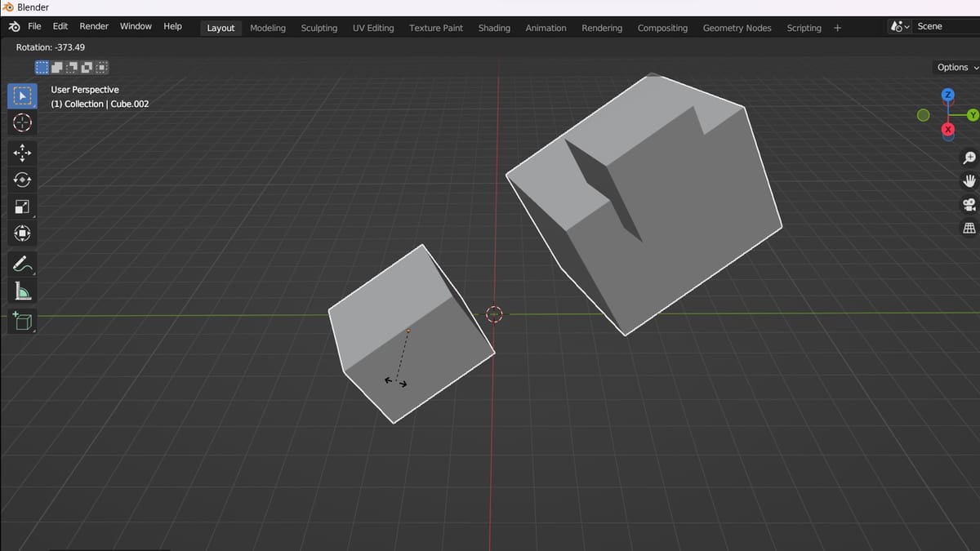Click the red X axis gizmo ball
The height and width of the screenshot is (551, 980).
click(948, 129)
